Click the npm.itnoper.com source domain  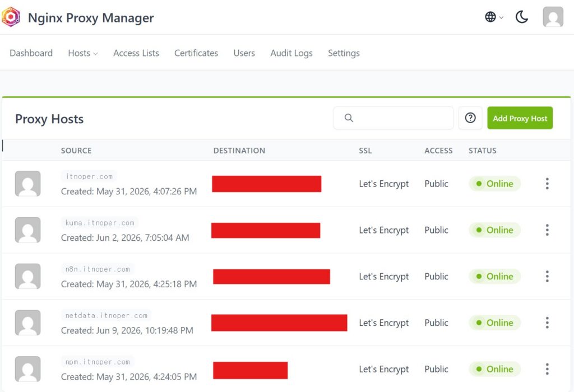click(98, 362)
